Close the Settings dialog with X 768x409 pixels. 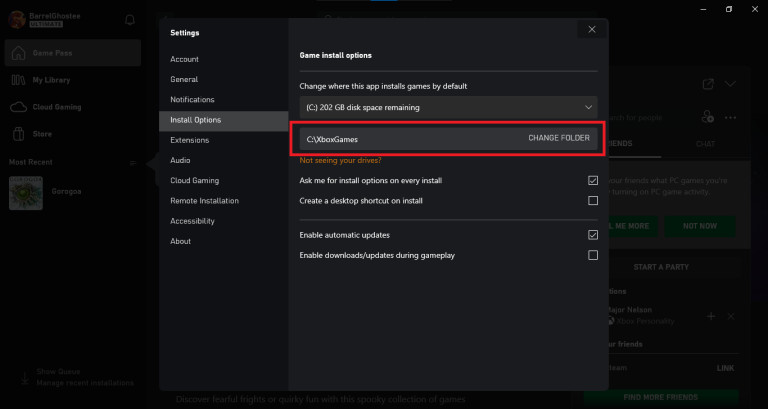pos(592,30)
